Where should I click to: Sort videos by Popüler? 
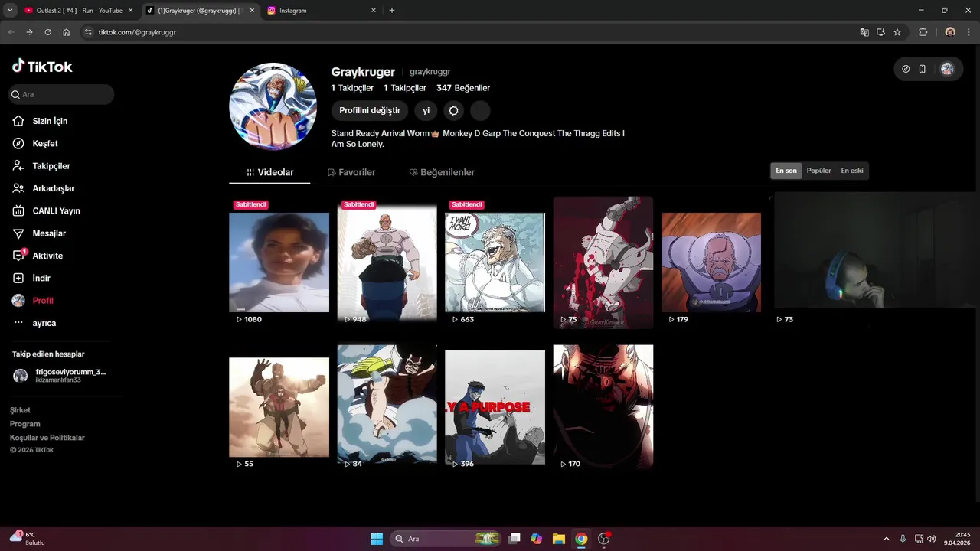pyautogui.click(x=818, y=171)
